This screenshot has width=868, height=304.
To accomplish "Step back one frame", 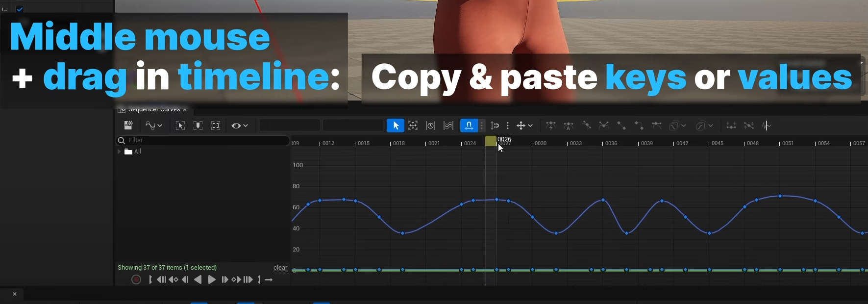I will point(185,279).
